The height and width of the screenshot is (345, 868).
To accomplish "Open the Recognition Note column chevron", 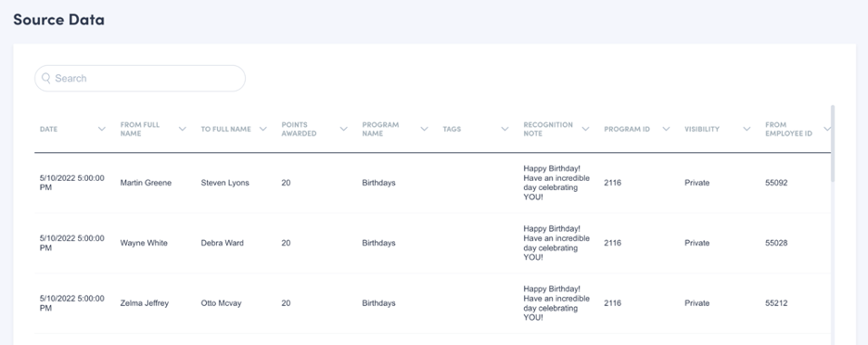I will [586, 129].
